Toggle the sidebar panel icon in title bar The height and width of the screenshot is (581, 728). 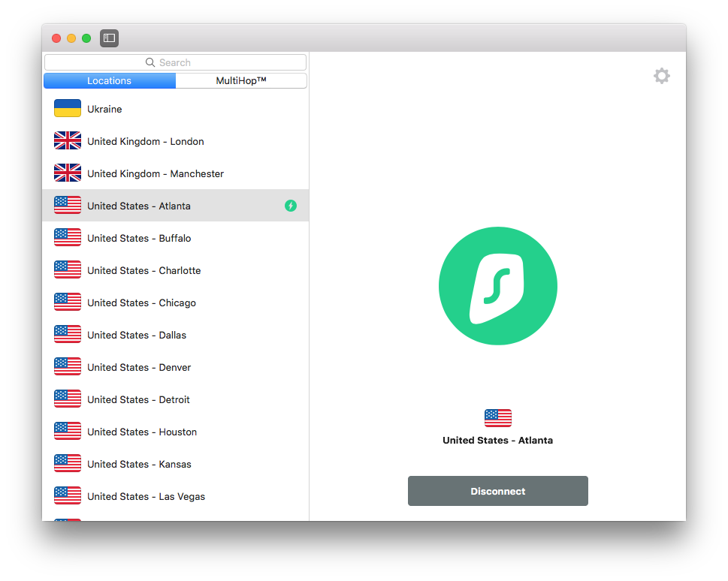tap(109, 38)
